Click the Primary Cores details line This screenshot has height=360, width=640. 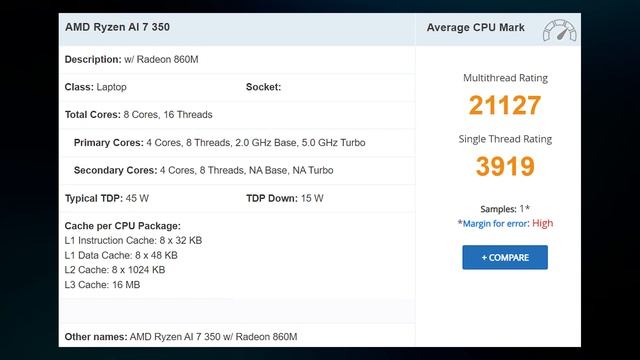(220, 143)
